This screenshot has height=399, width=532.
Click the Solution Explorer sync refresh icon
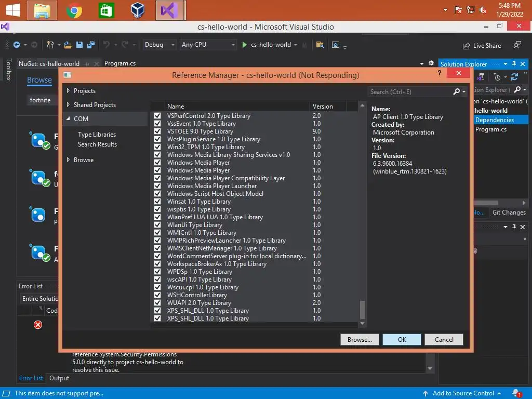(x=514, y=77)
